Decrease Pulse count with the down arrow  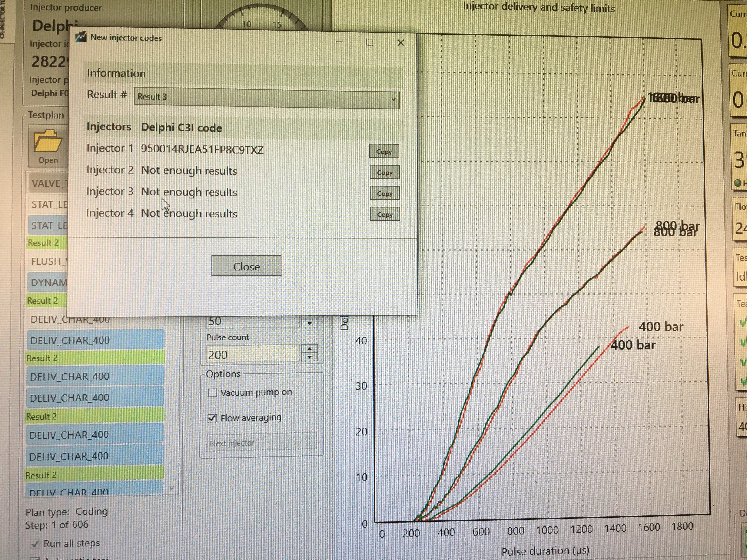point(310,357)
